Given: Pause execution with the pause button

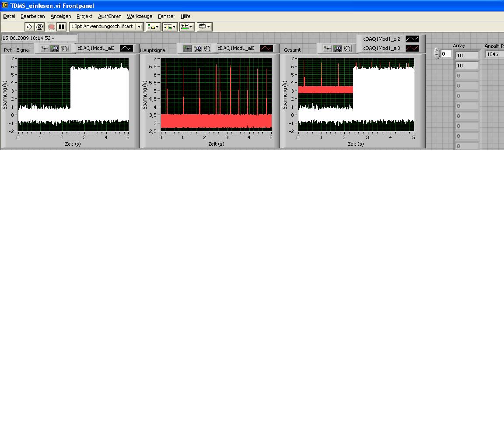Looking at the screenshot, I should (61, 27).
